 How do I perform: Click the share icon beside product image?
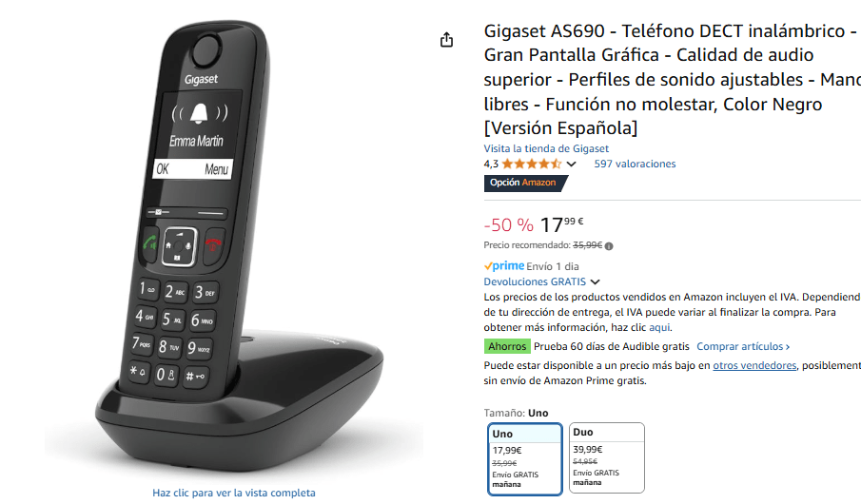[x=446, y=40]
